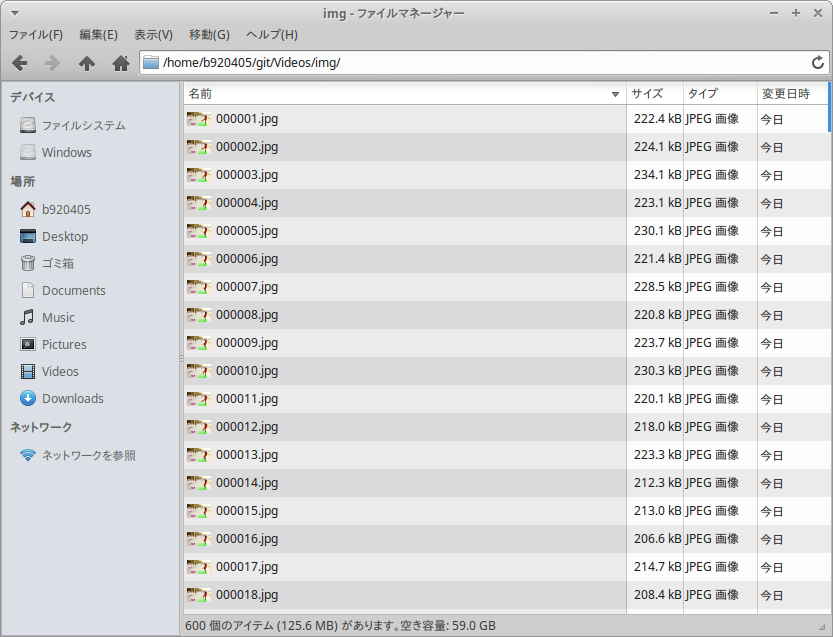Click the Videos film icon in sidebar

click(28, 371)
